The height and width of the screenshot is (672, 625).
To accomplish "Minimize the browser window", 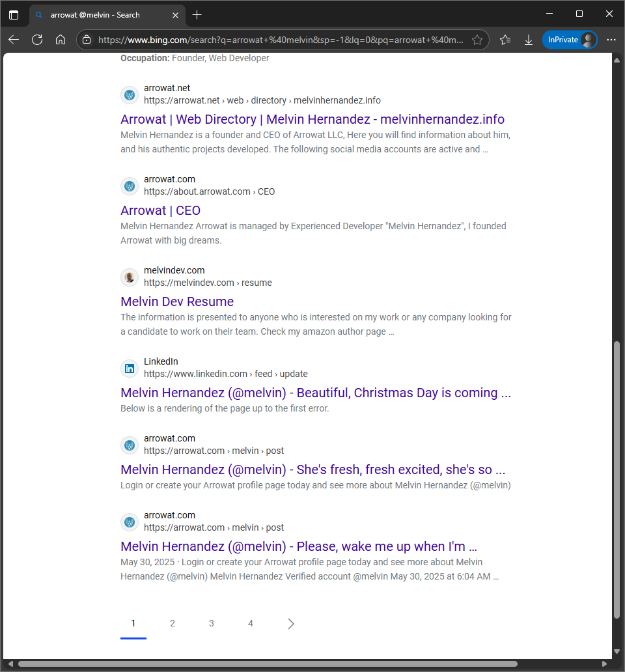I will 549,14.
